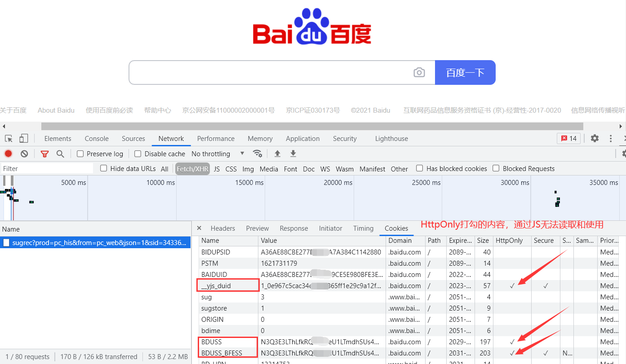Screen dimensions: 626x364
Task: Import a HAR file with the upload arrow
Action: (x=277, y=153)
